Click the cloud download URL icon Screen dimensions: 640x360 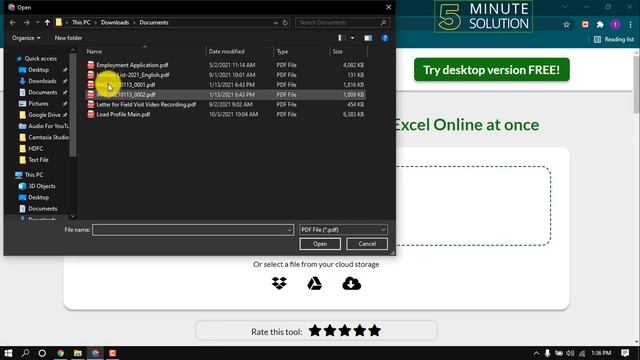351,283
